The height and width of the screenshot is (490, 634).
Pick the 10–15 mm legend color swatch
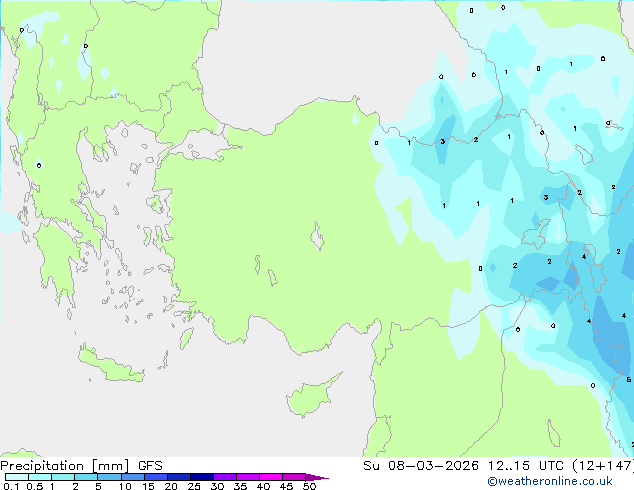(132, 477)
